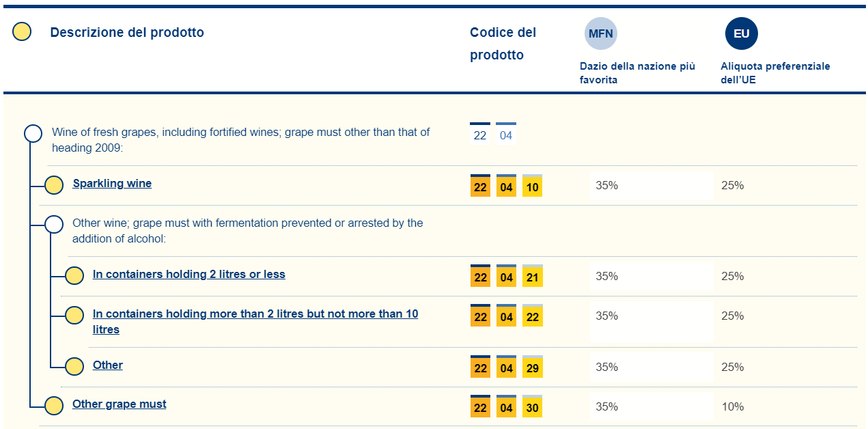Click yellow node beside 2 litres or less

coord(74,275)
